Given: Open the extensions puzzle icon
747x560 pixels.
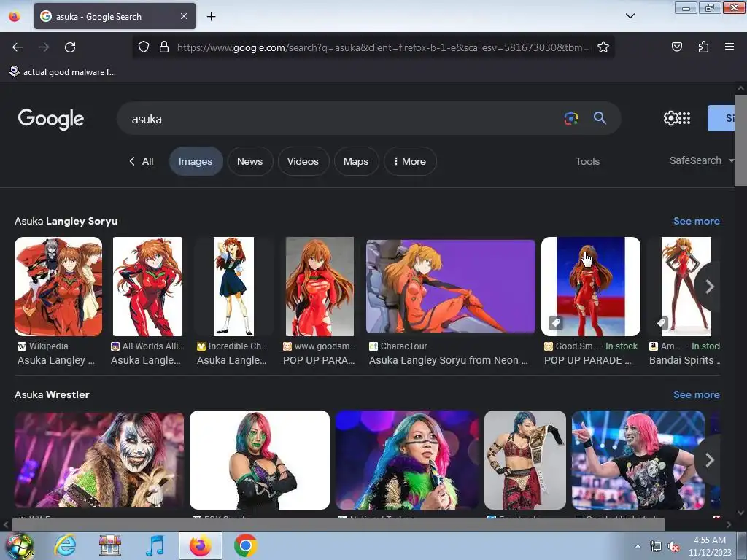Looking at the screenshot, I should [703, 47].
